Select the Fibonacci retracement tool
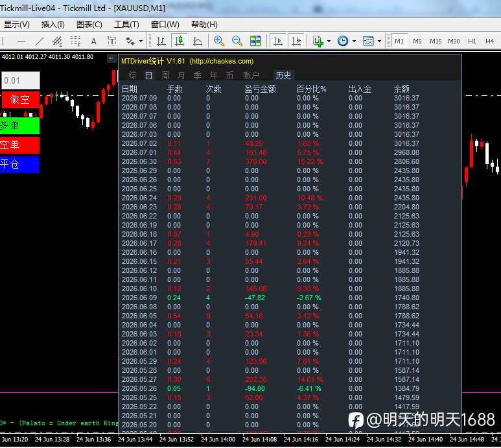 (x=76, y=41)
